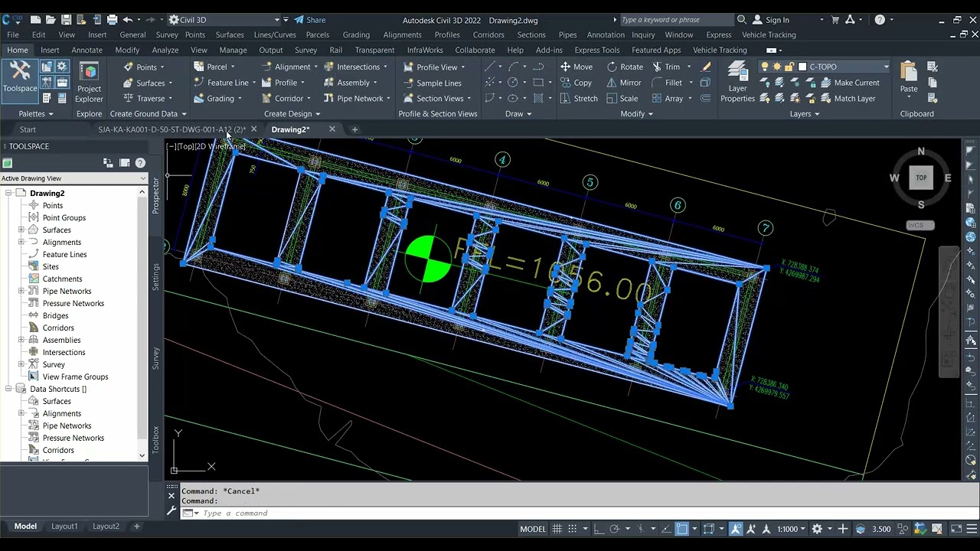Viewport: 980px width, 551px height.
Task: Click the Settings side tab
Action: point(156,276)
